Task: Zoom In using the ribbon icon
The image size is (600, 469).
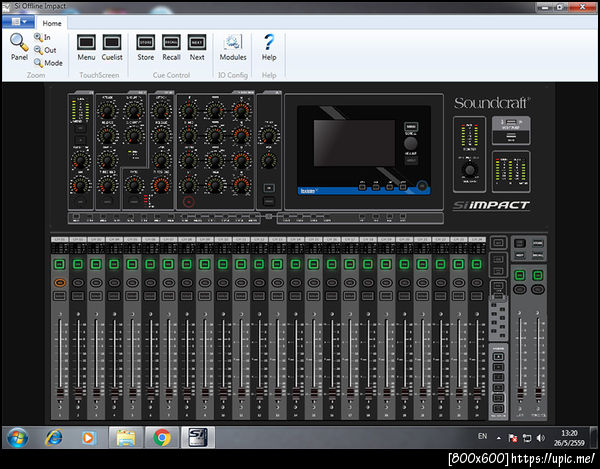Action: (x=38, y=37)
